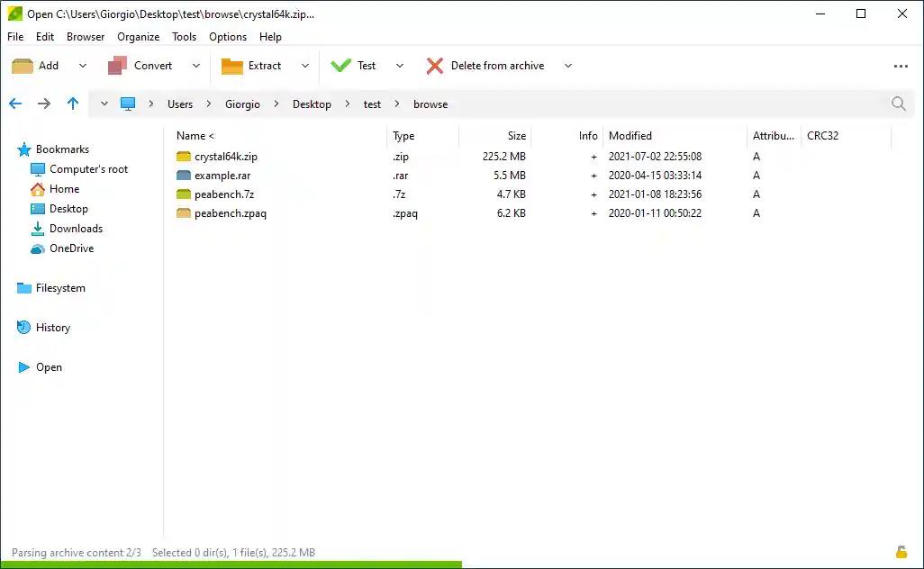Viewport: 924px width, 569px height.
Task: Click the Delete from archive red X icon
Action: (434, 65)
